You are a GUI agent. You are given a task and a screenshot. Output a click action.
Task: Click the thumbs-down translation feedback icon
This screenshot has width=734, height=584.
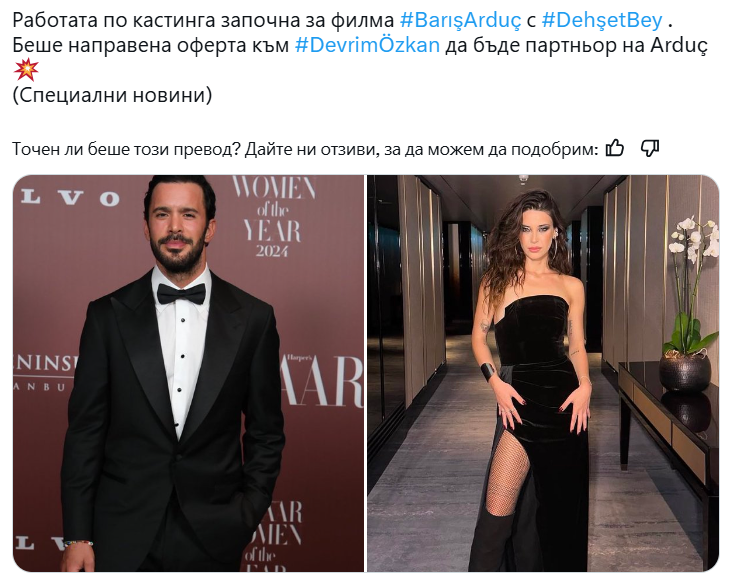point(650,148)
